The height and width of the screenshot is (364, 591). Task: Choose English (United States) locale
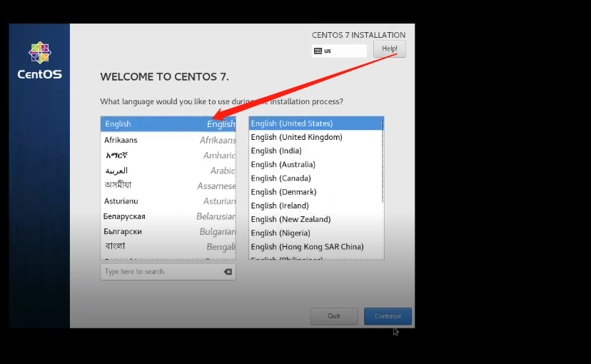[315, 123]
